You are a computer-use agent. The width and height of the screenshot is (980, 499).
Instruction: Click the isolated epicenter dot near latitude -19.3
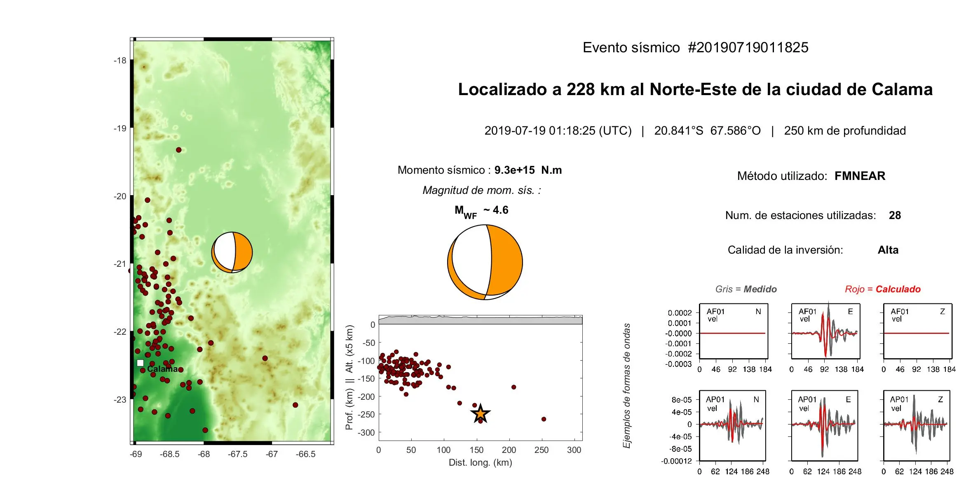click(178, 150)
